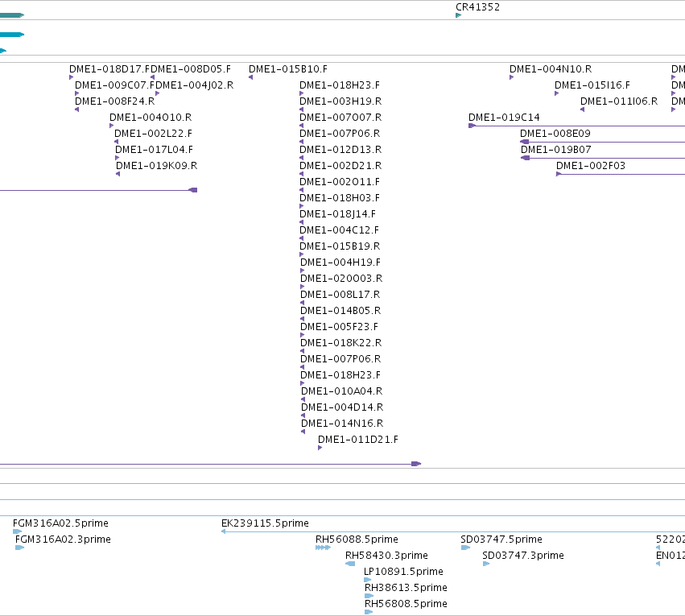Select the DME1-019B07 BAC label
Viewport: 685px width, 616px height.
click(555, 150)
